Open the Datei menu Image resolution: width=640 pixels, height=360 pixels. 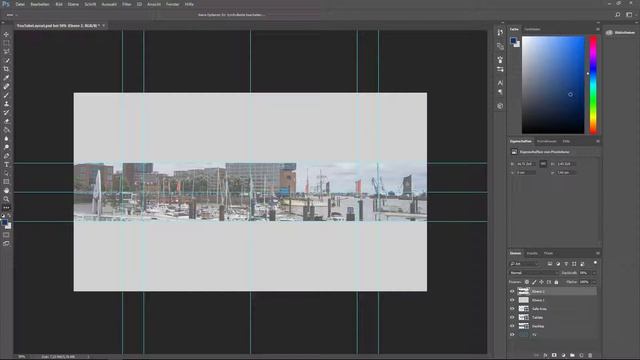click(20, 4)
